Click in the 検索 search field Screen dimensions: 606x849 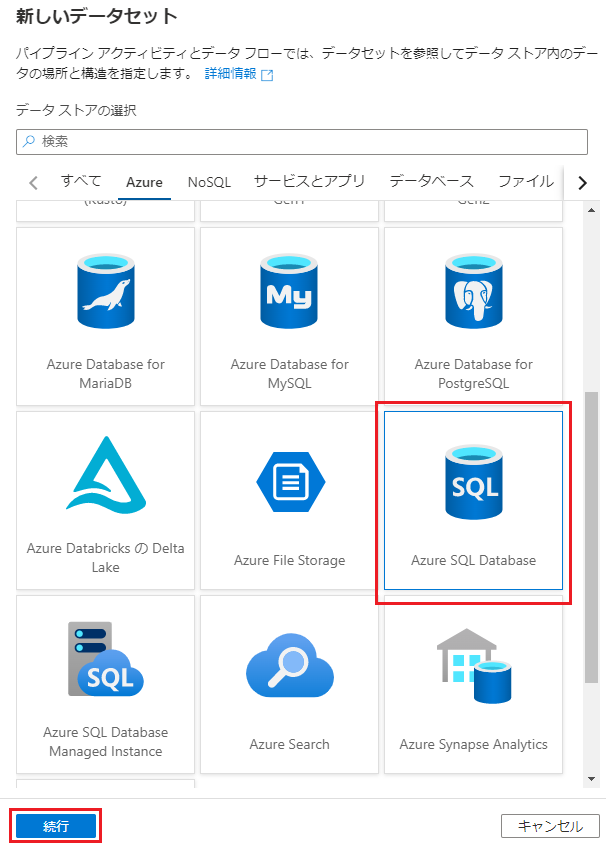pos(302,142)
